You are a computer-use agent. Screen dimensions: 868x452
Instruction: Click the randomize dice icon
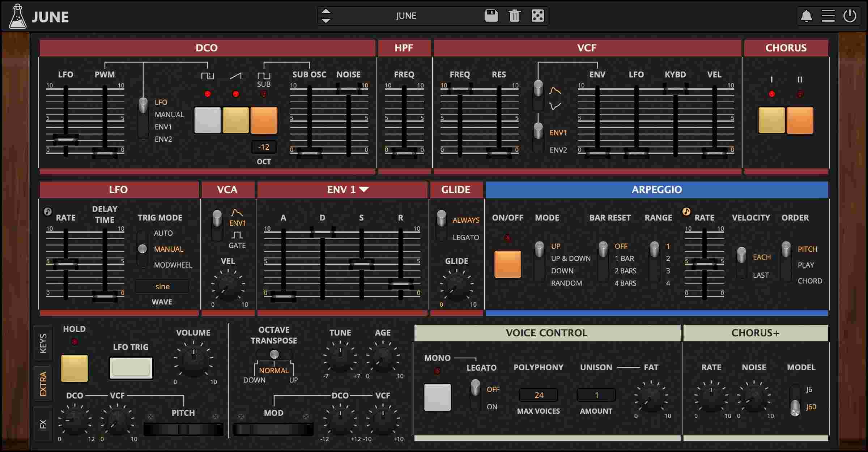pos(537,16)
